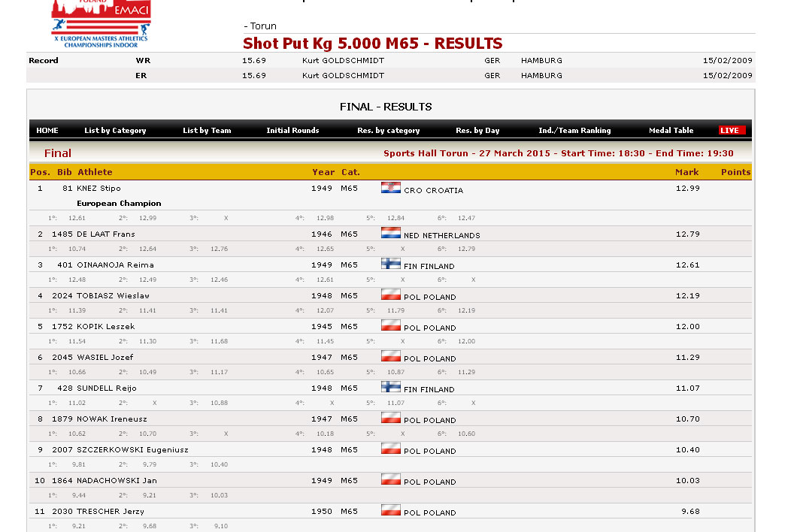The width and height of the screenshot is (797, 532).
Task: Click the Finland flag in OINAANOJA Reima row
Action: coord(390,264)
